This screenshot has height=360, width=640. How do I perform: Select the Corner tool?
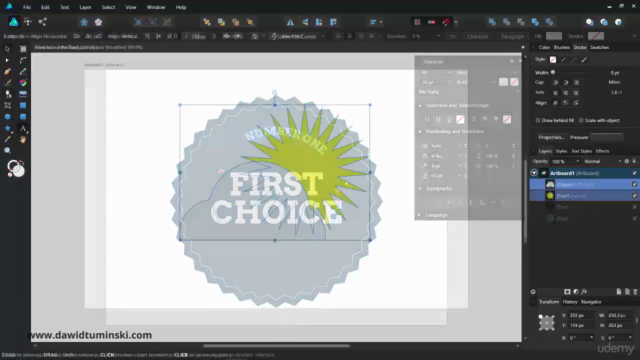23,60
